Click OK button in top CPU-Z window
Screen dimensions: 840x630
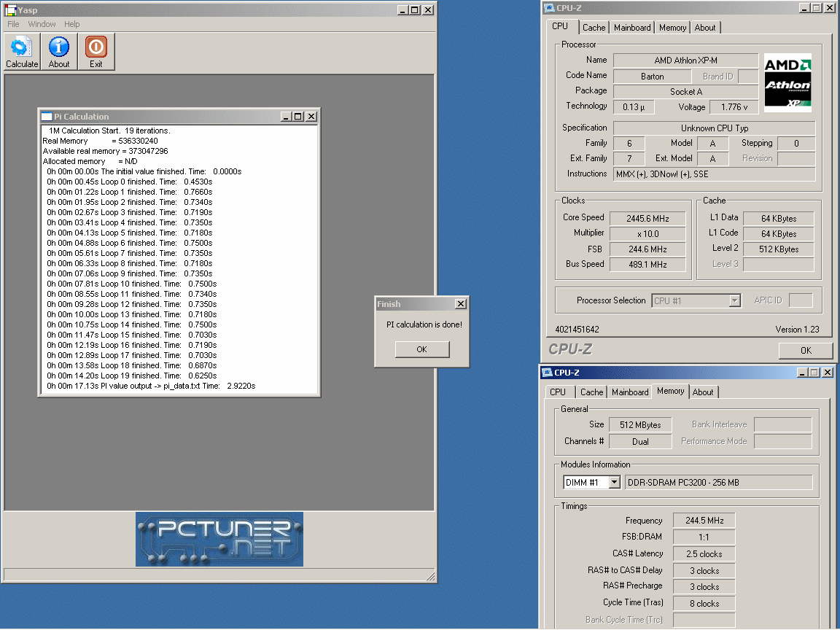coord(806,350)
